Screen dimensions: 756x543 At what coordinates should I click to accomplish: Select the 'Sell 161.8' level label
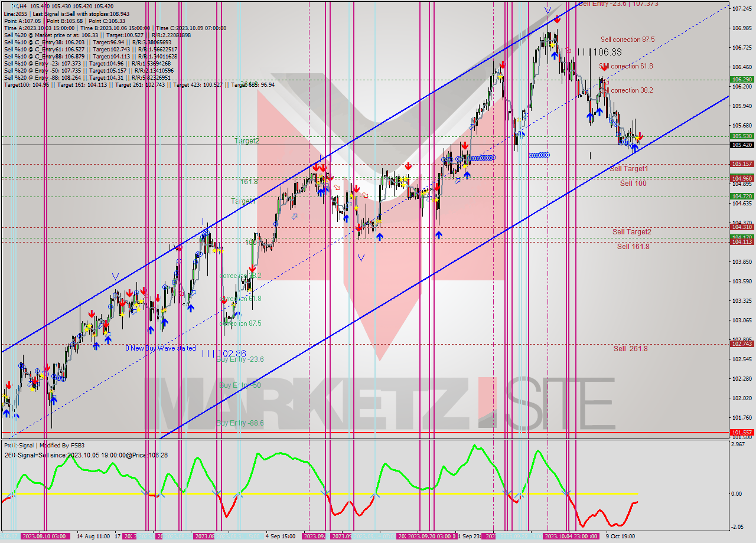coord(633,247)
